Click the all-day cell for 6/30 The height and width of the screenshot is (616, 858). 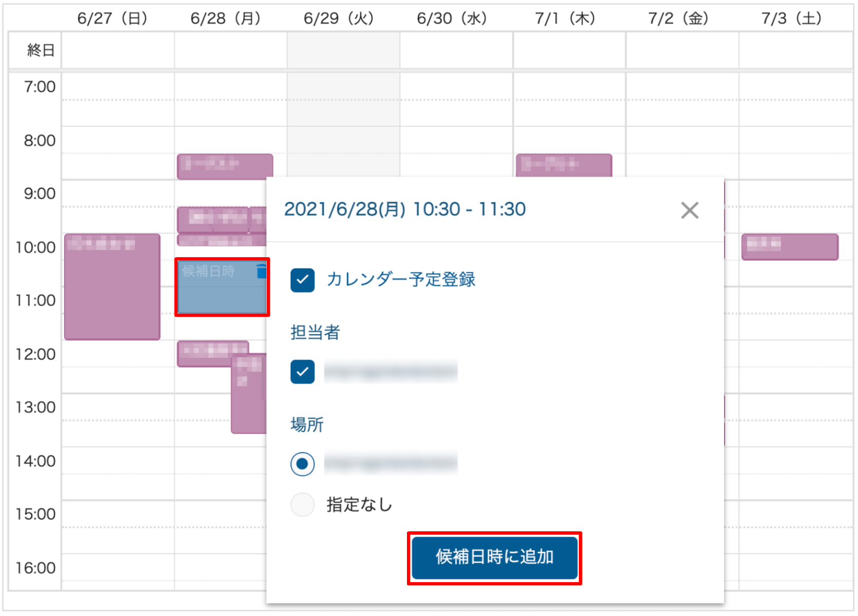coord(456,50)
